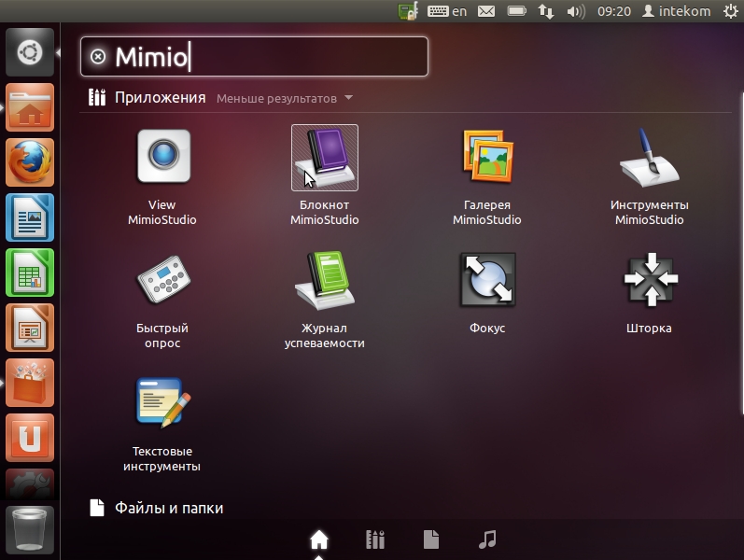Viewport: 744px width, 560px height.
Task: Open LibreOffice Impress from the launcher
Action: (x=30, y=328)
